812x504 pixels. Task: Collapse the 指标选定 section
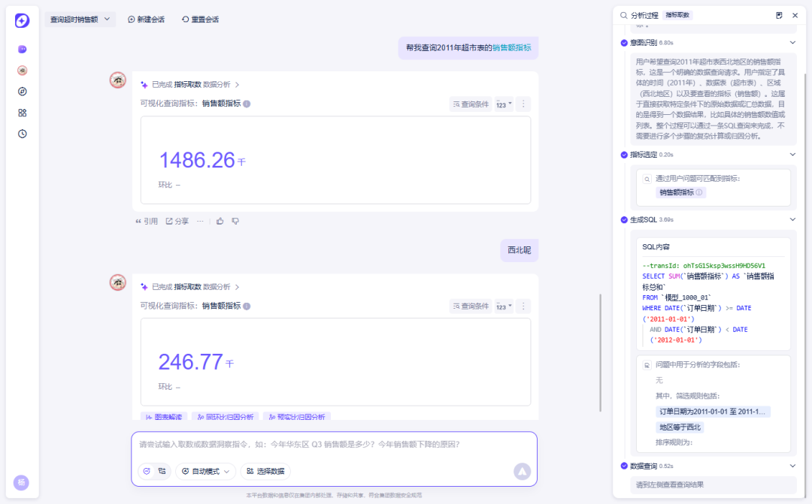coord(792,154)
